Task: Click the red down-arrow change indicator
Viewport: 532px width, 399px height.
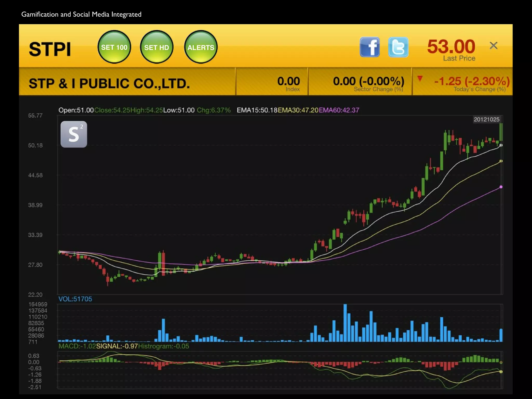Action: [x=420, y=78]
